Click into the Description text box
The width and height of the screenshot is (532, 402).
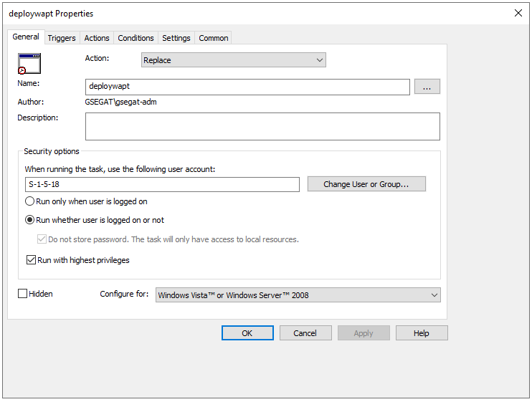point(262,126)
